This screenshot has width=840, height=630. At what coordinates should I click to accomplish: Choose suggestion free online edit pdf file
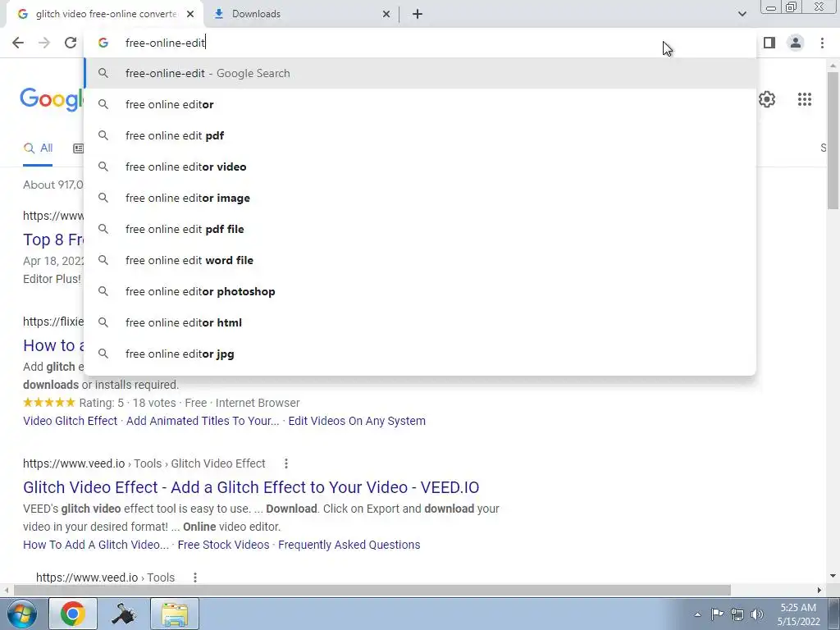(420, 229)
